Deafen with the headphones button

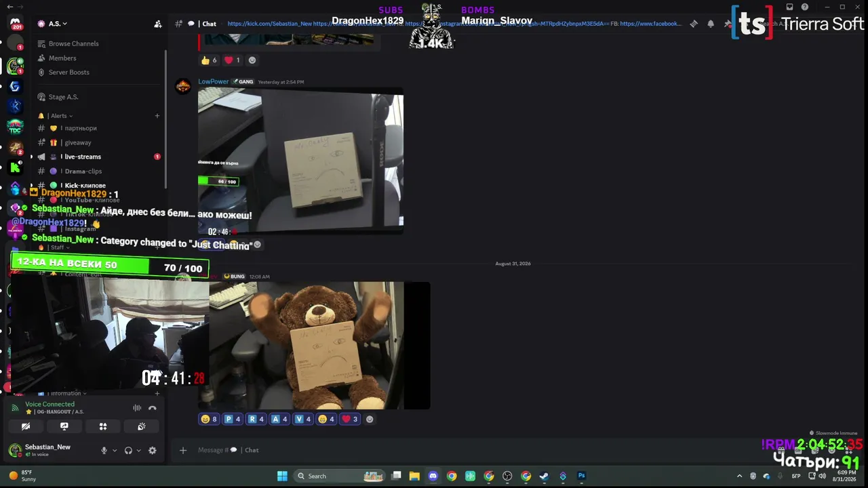pyautogui.click(x=128, y=450)
